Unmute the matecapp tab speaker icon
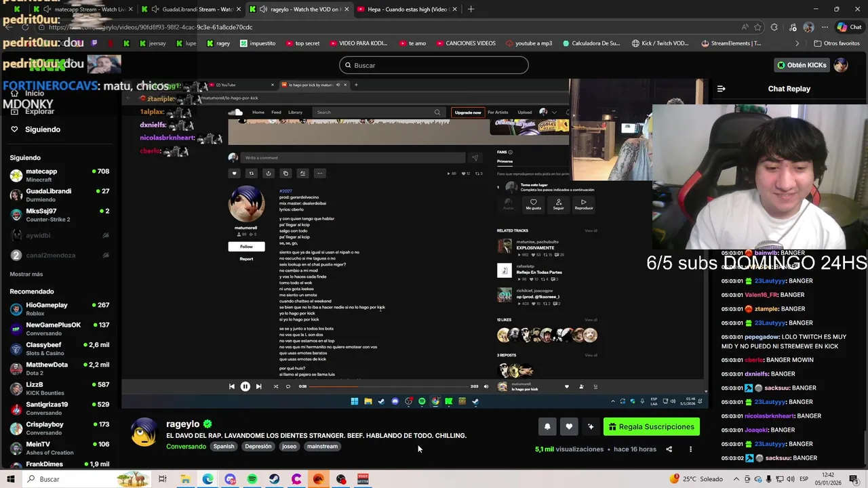The image size is (868, 488). coord(47,9)
